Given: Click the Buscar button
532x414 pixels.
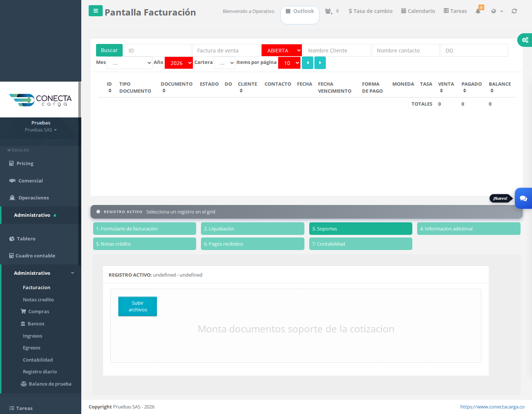Looking at the screenshot, I should click(109, 50).
